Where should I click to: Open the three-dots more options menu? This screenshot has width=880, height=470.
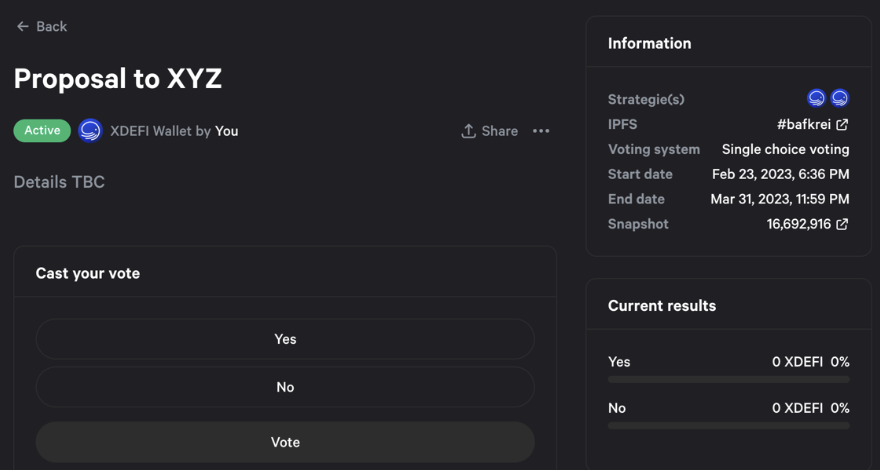tap(541, 131)
